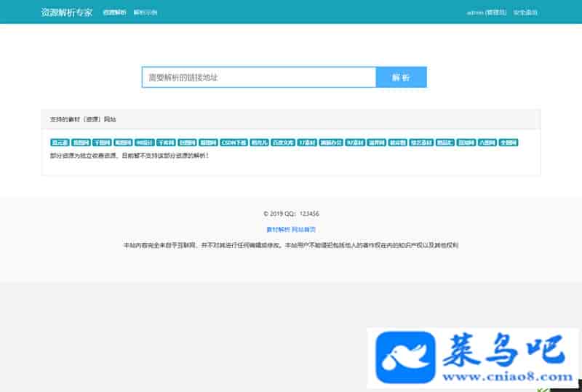The width and height of the screenshot is (582, 392).
Task: Click the 千图网 site tag
Action: point(102,143)
